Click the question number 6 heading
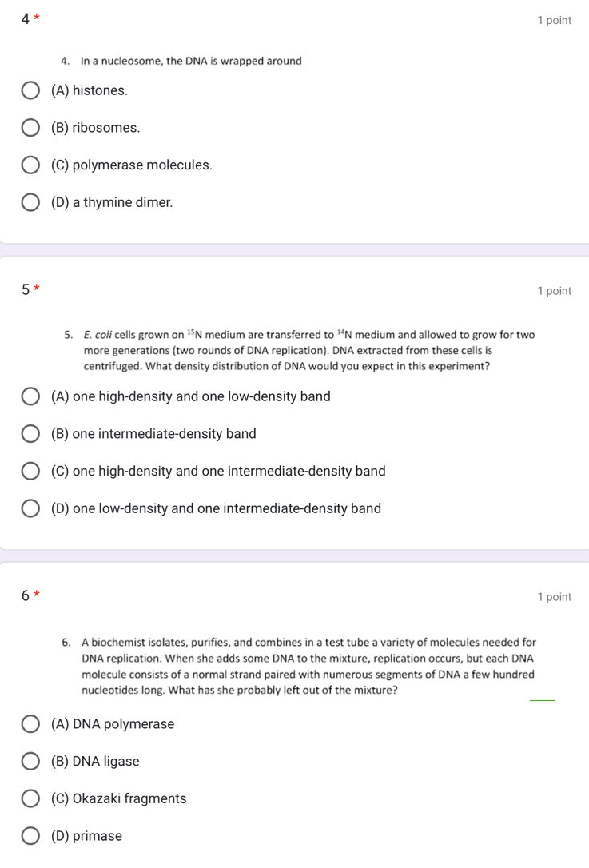The width and height of the screenshot is (589, 868). click(x=27, y=595)
